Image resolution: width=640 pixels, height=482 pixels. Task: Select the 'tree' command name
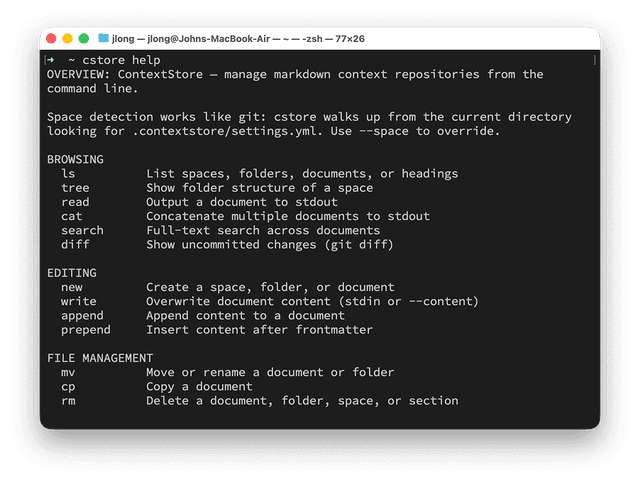click(75, 188)
